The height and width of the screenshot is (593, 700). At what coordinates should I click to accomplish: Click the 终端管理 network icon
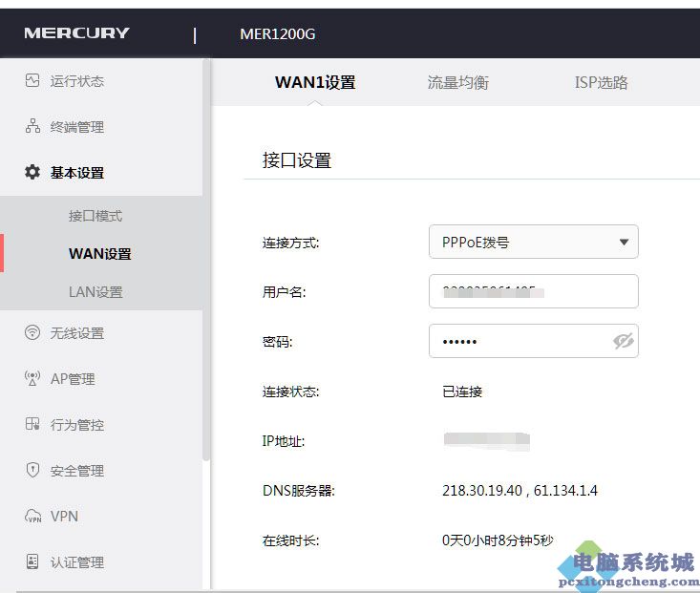(32, 126)
